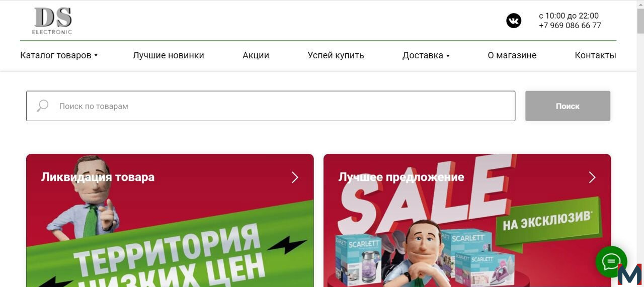Click the gray Поиск button
Viewport: 644px width, 287px height.
[x=568, y=106]
